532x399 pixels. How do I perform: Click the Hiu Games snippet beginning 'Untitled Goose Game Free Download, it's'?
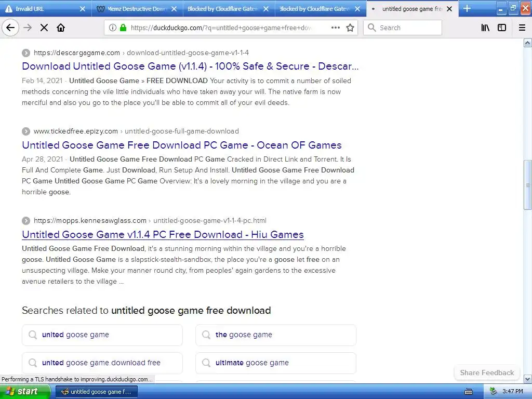click(x=184, y=265)
